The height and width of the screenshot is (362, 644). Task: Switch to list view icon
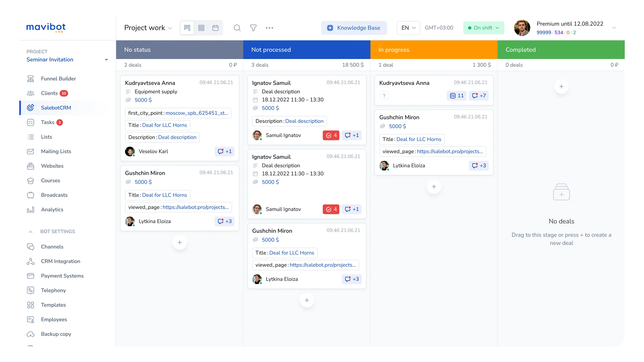tap(201, 28)
